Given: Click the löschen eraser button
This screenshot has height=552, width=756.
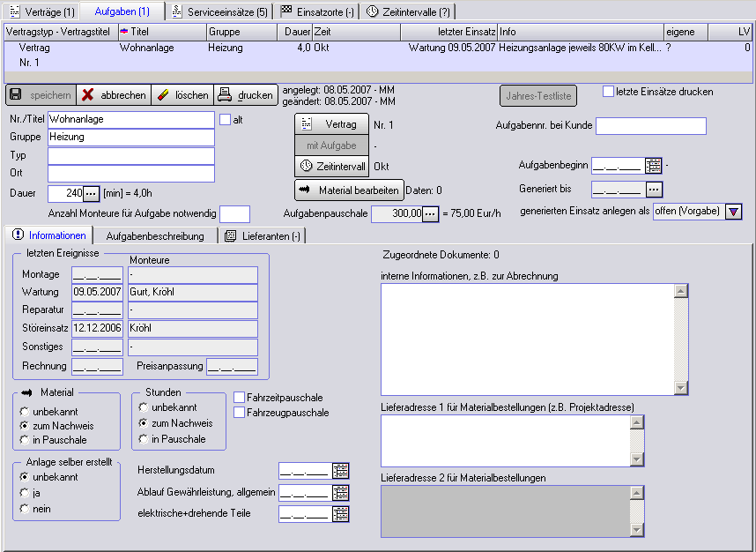Looking at the screenshot, I should [x=182, y=95].
